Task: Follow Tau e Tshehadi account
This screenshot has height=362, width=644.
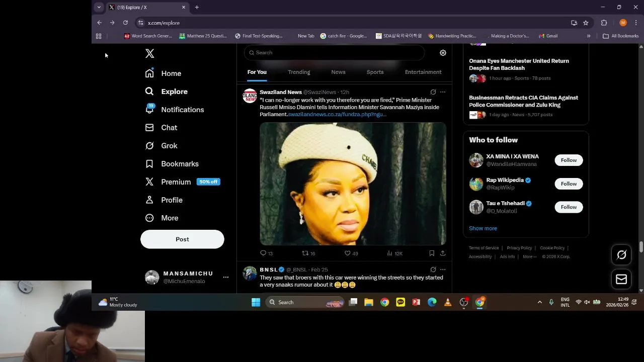Action: tap(569, 207)
